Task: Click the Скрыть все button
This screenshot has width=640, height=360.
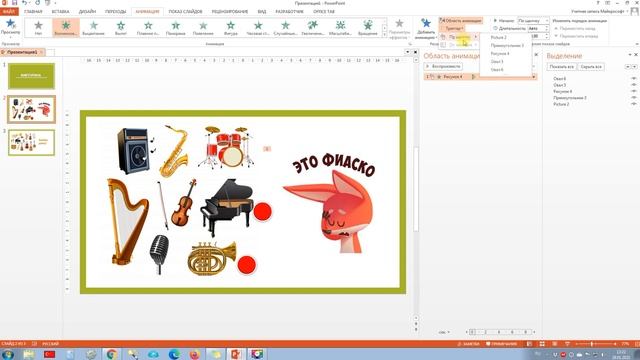Action: (591, 67)
